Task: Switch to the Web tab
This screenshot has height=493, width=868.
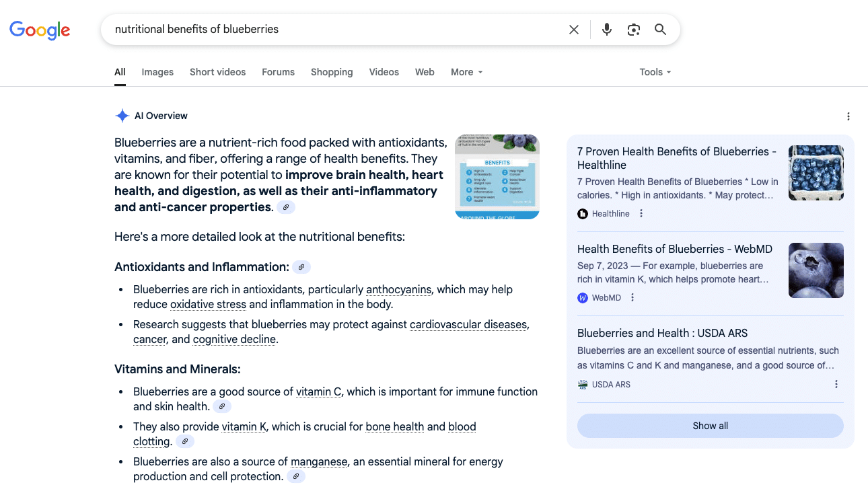Action: point(425,72)
